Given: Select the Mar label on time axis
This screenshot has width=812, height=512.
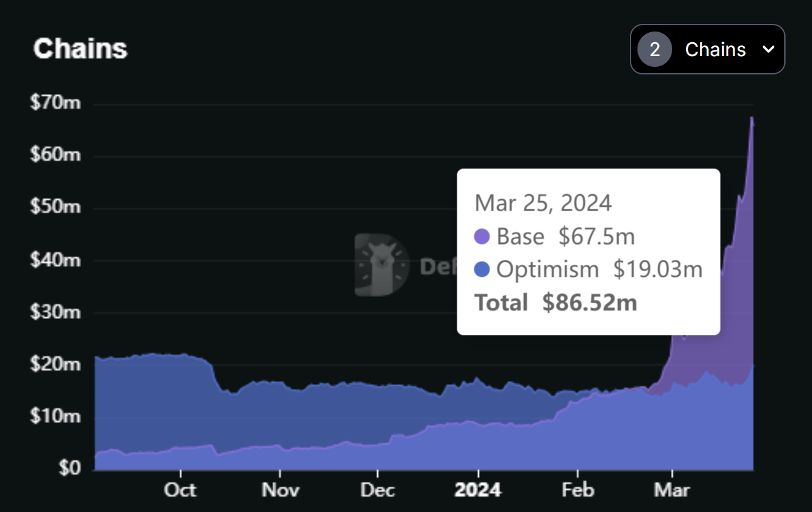Looking at the screenshot, I should (x=672, y=490).
